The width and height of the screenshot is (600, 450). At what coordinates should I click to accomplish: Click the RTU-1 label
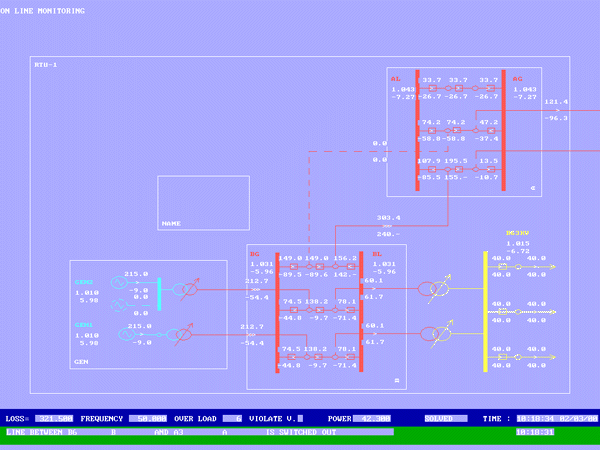point(46,64)
